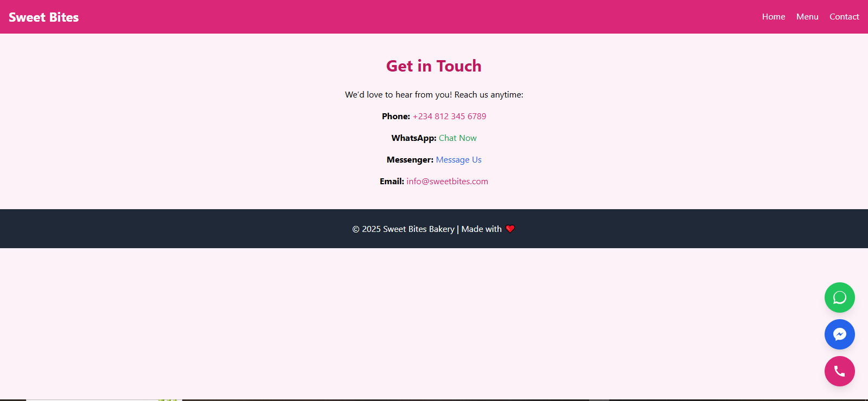Click the 'Made with' footer text

pyautogui.click(x=481, y=229)
